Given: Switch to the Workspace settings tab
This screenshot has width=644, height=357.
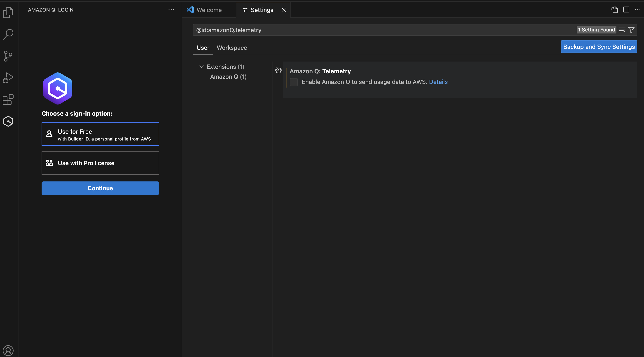Looking at the screenshot, I should [x=232, y=48].
